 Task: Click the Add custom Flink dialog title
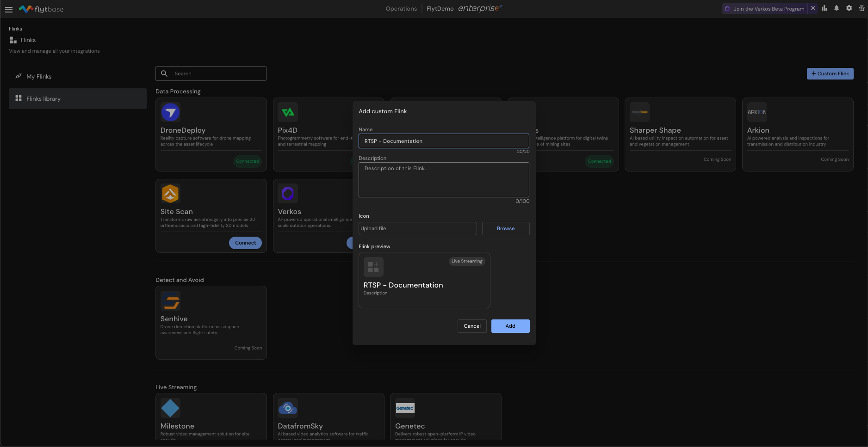[x=383, y=111]
